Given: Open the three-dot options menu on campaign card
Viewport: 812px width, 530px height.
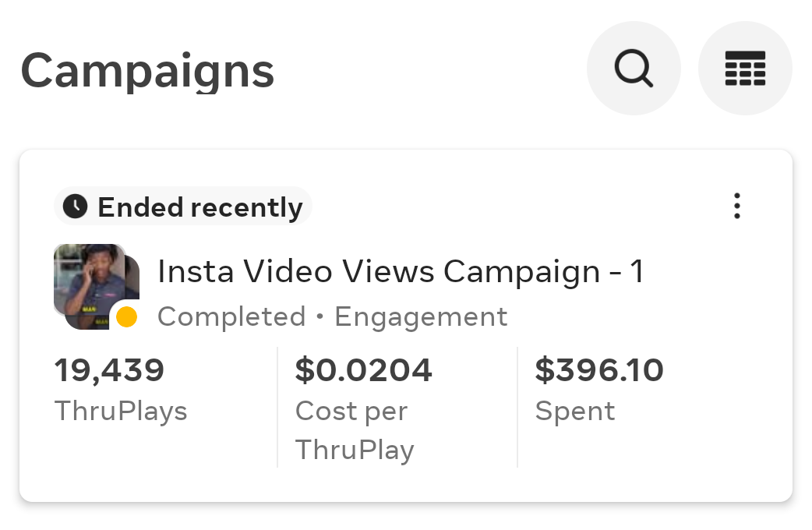Looking at the screenshot, I should (736, 206).
